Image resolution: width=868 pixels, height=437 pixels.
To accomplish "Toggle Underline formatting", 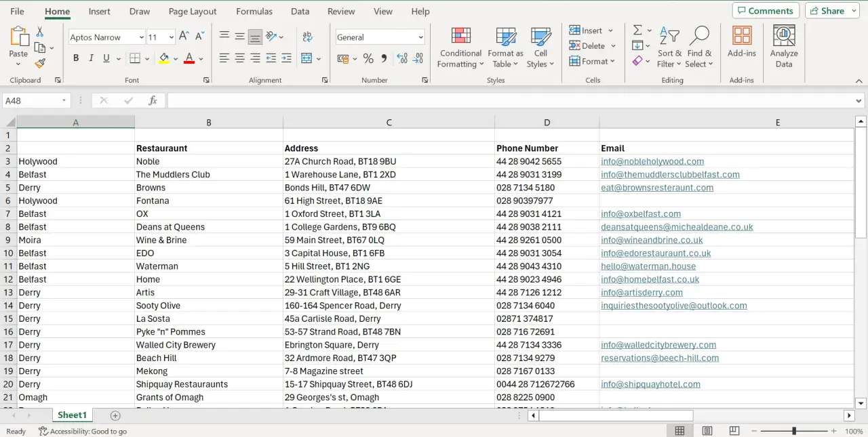I will (x=106, y=59).
